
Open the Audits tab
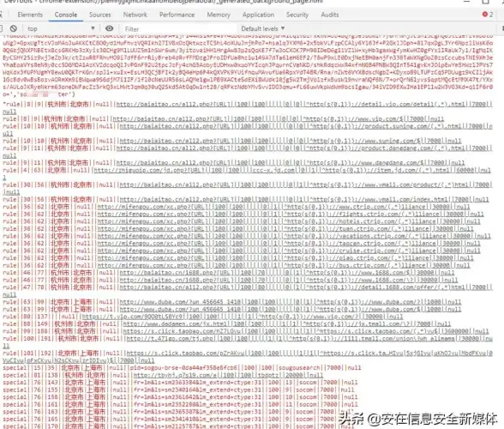[330, 15]
